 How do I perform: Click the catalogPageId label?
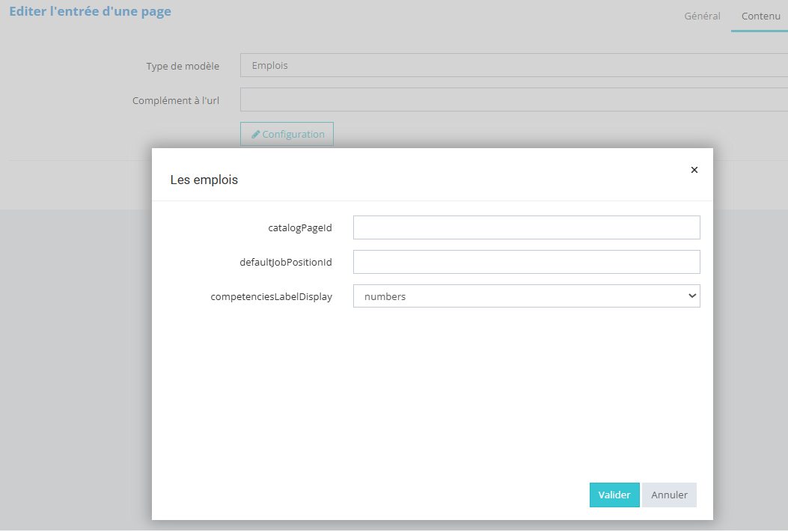(x=299, y=228)
